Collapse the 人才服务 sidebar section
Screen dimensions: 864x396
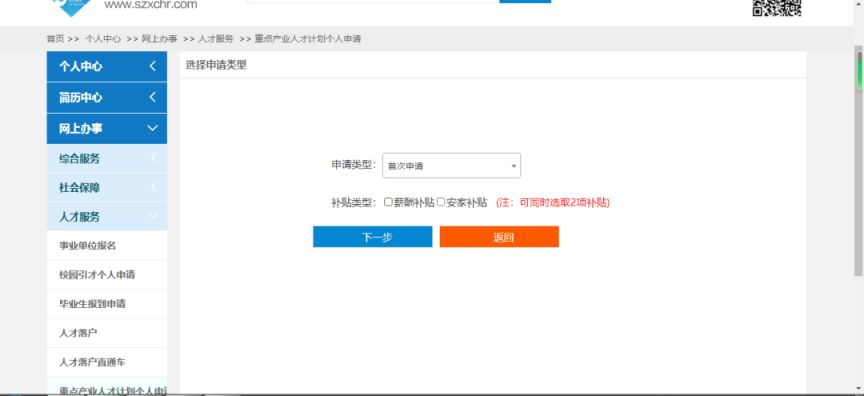pyautogui.click(x=107, y=217)
